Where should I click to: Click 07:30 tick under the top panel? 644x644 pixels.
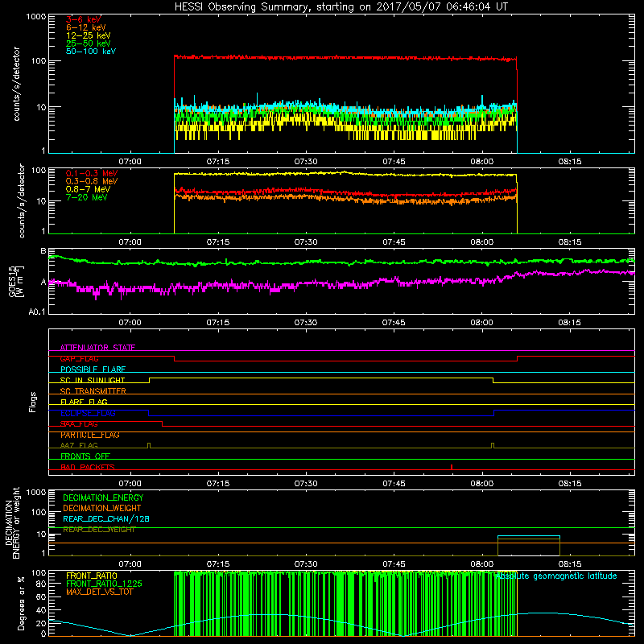[x=306, y=162]
